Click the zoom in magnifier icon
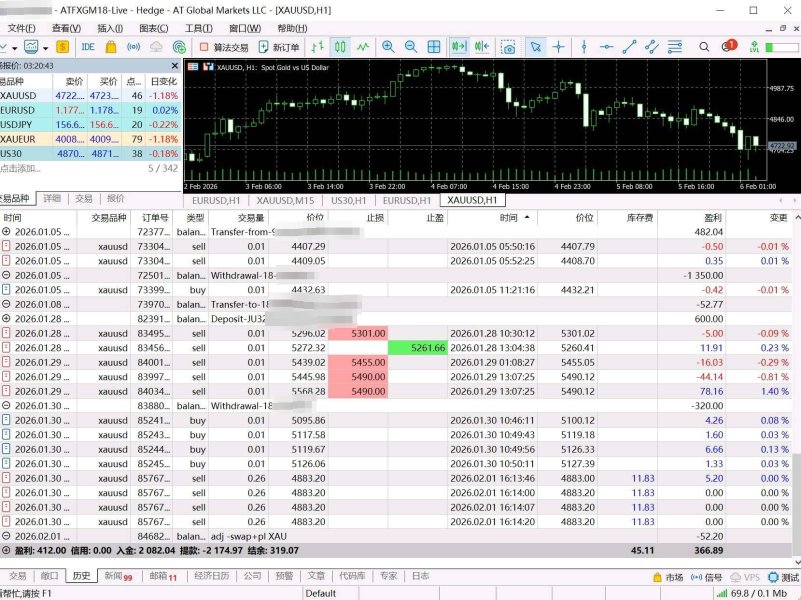 pos(387,47)
